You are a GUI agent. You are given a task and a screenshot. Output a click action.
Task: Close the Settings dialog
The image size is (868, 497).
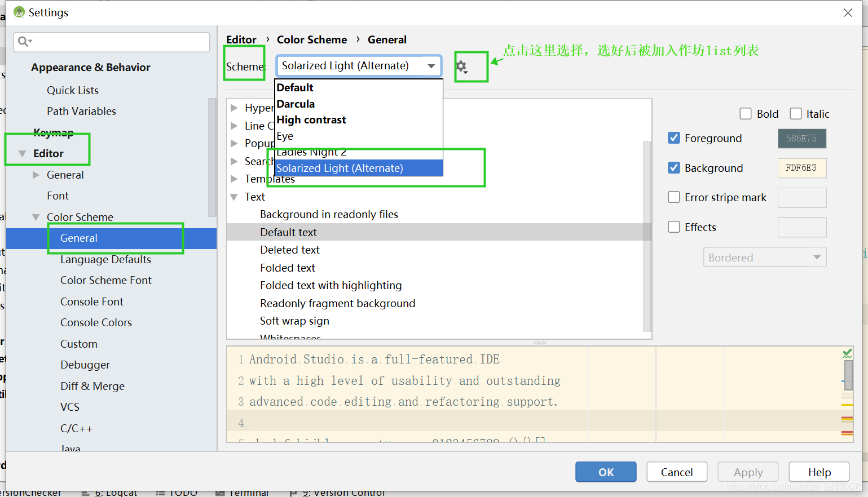click(x=848, y=12)
